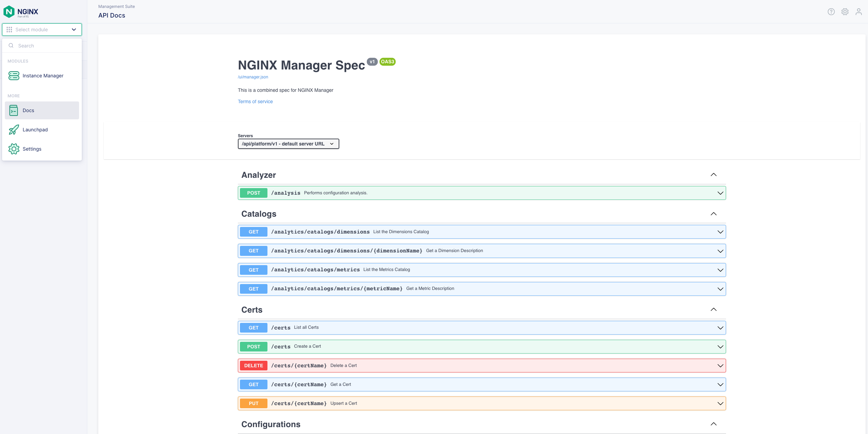Expand Get a Dimension Description chevron
The image size is (868, 434).
[x=720, y=251]
